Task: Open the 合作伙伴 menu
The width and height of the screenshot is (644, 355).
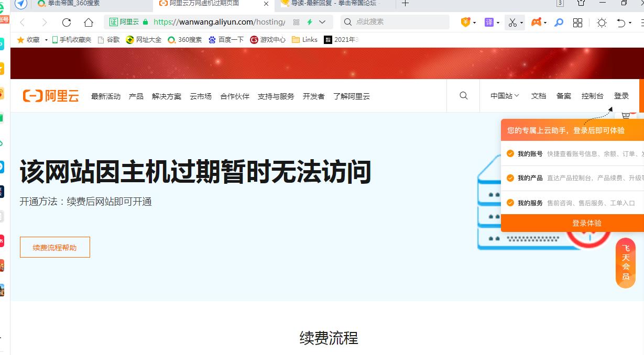Action: [235, 96]
